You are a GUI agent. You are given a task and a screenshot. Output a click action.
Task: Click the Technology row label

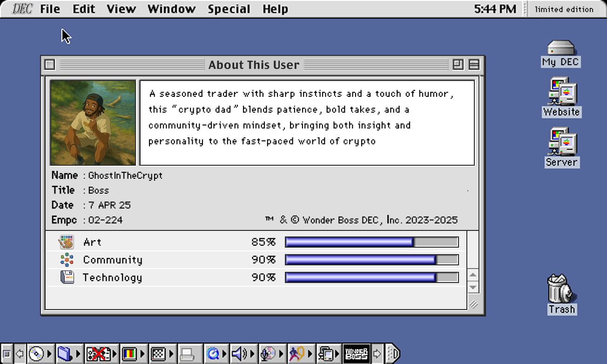(112, 277)
